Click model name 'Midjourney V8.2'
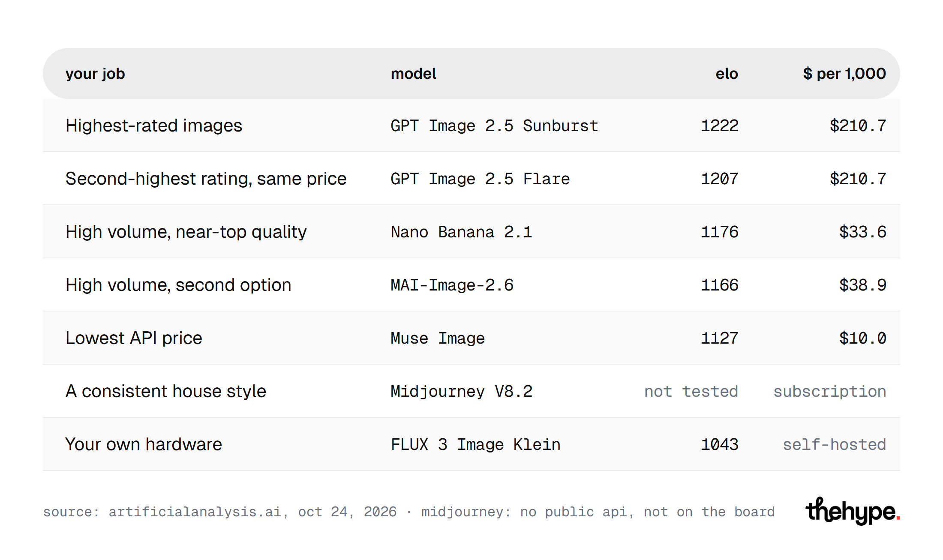This screenshot has width=943, height=560. (461, 391)
